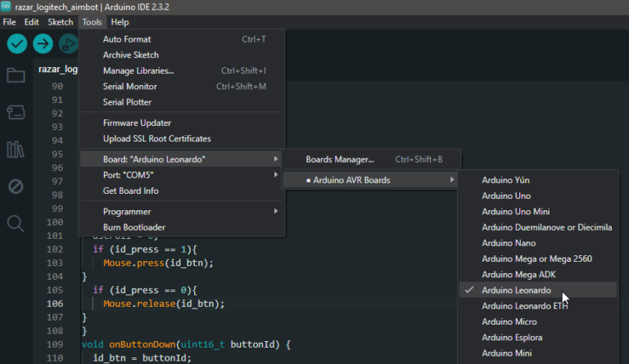
Task: Click line number 90 in gutter
Action: tap(57, 86)
